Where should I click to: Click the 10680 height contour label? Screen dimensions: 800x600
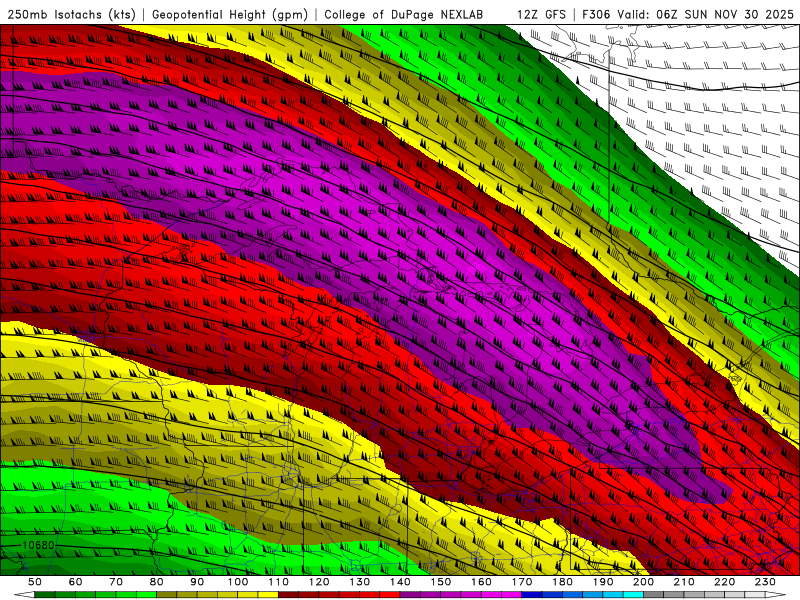38,545
